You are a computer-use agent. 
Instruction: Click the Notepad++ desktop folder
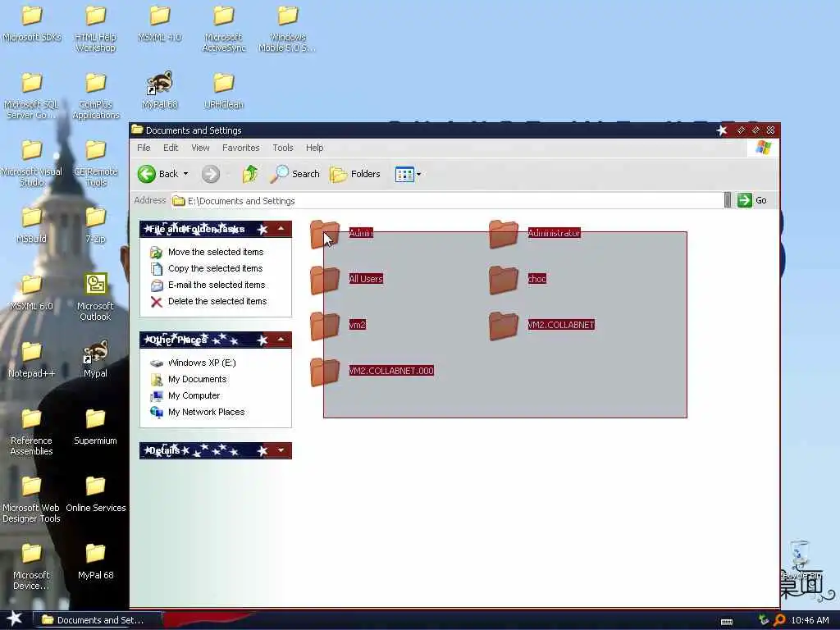pyautogui.click(x=32, y=351)
